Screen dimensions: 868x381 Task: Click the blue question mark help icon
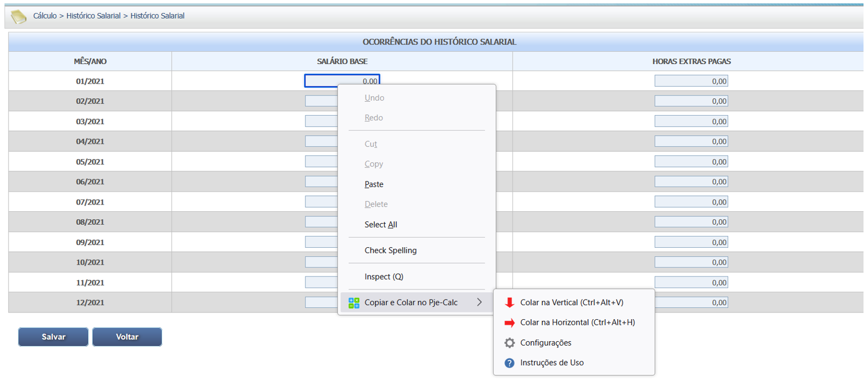[x=509, y=363]
